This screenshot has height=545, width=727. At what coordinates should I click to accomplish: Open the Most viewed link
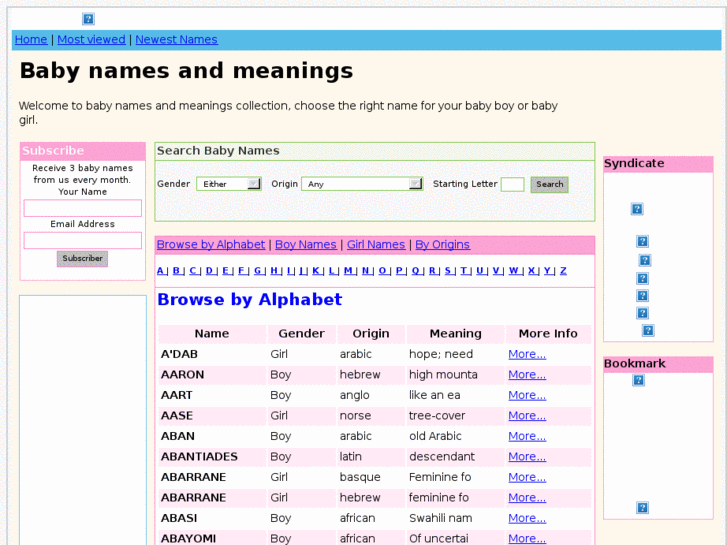(x=91, y=39)
